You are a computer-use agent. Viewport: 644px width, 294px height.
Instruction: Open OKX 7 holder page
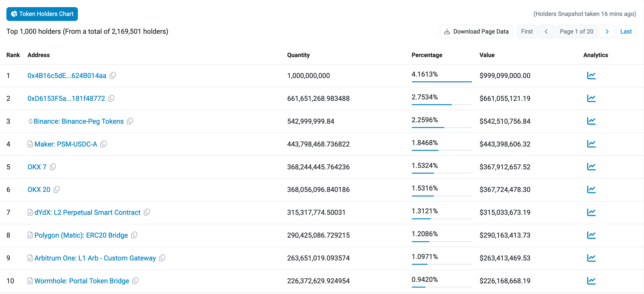(x=37, y=167)
